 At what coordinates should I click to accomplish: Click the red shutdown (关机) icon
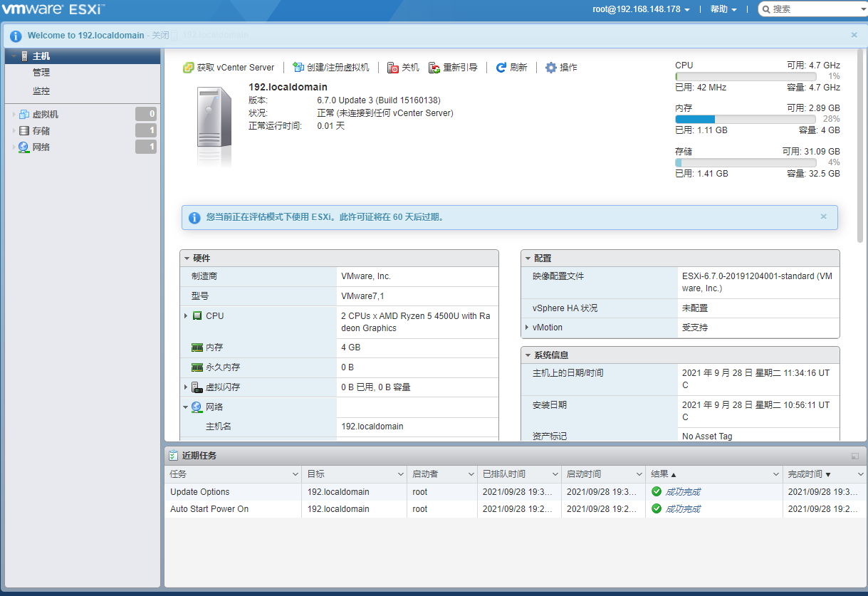point(393,68)
